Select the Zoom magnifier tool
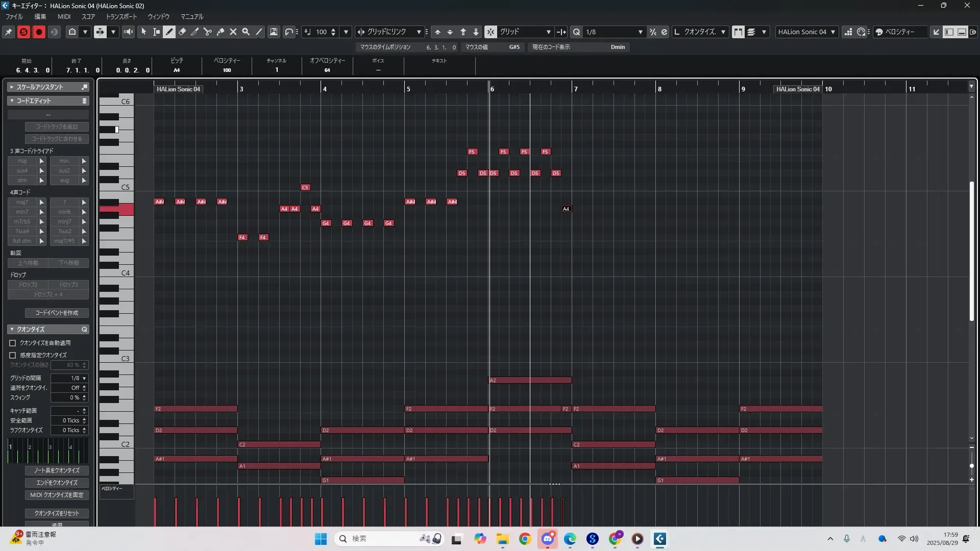Viewport: 980px width, 551px height. click(x=246, y=32)
